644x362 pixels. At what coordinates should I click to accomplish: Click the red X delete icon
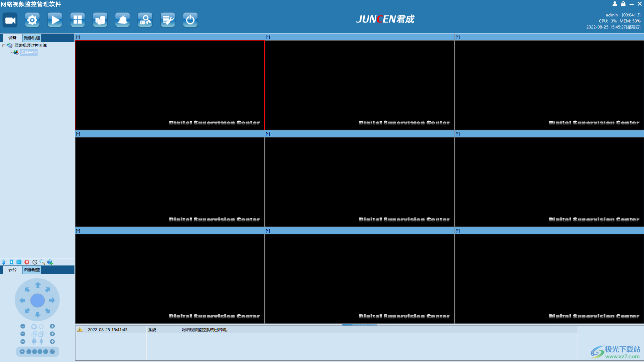[x=27, y=262]
